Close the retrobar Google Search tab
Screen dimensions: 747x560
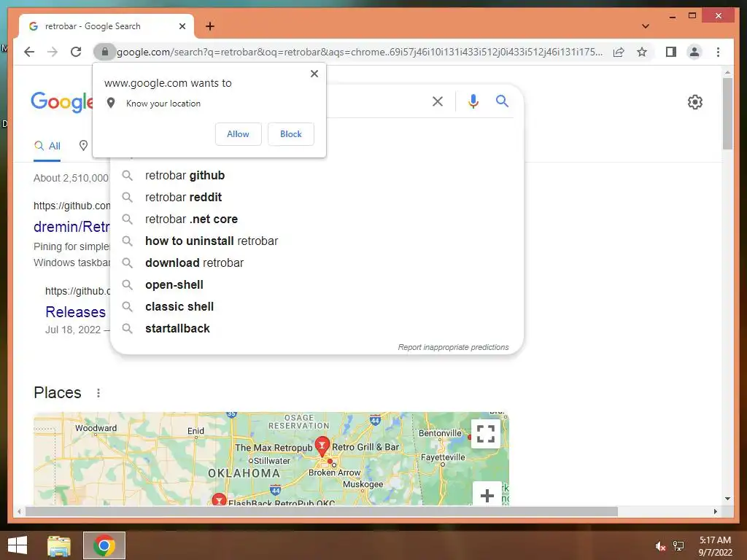click(x=182, y=26)
